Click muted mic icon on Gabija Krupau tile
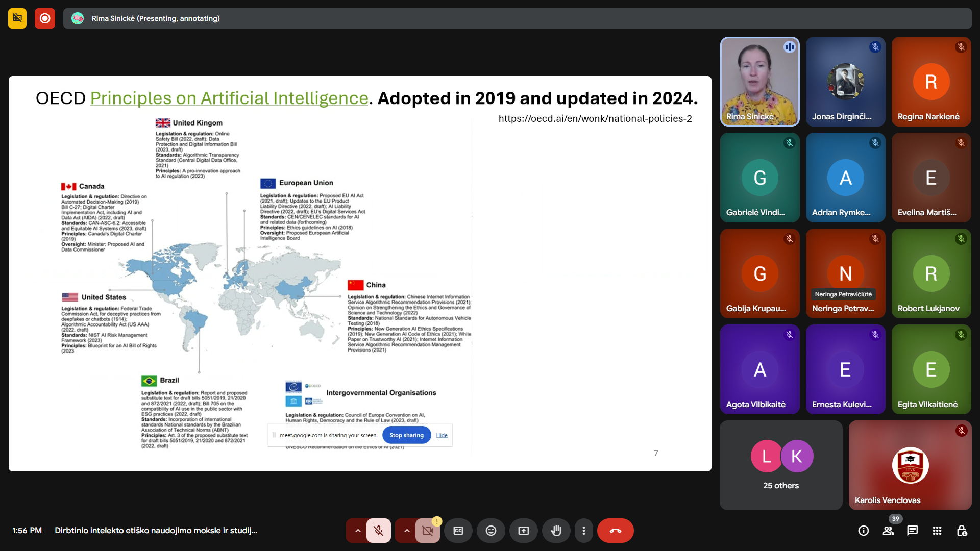 pos(790,239)
